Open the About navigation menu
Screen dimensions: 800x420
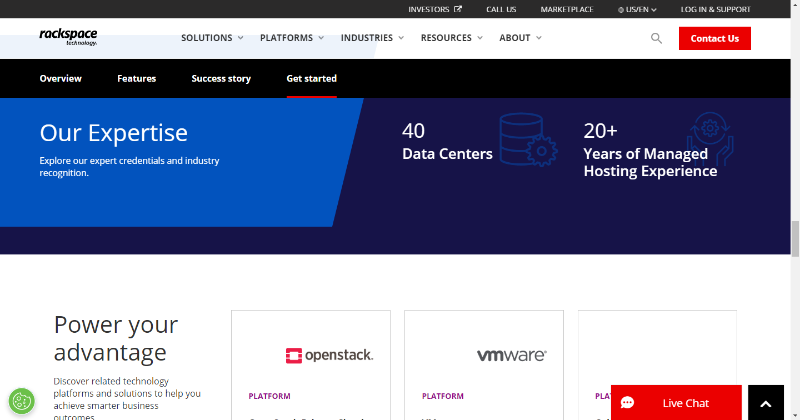pos(520,38)
